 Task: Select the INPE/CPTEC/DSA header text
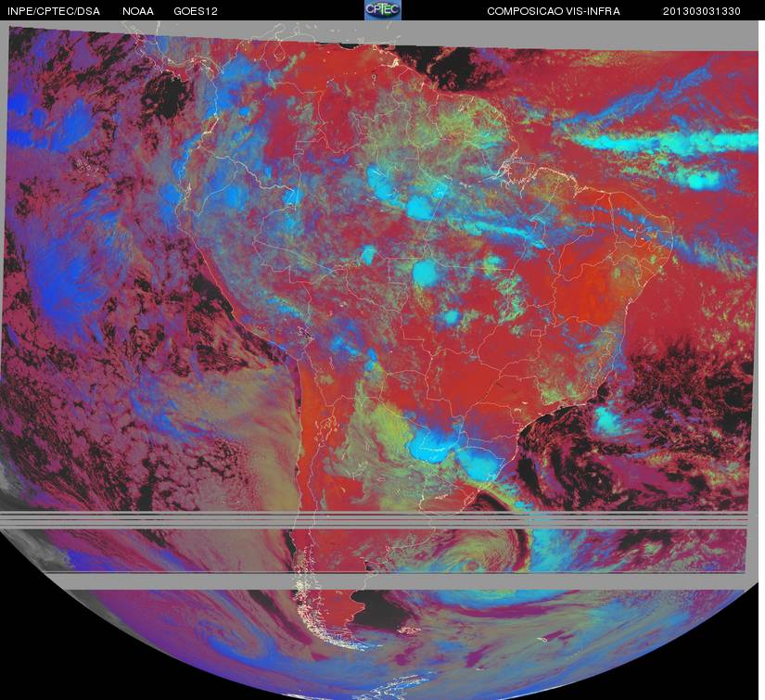[x=53, y=11]
